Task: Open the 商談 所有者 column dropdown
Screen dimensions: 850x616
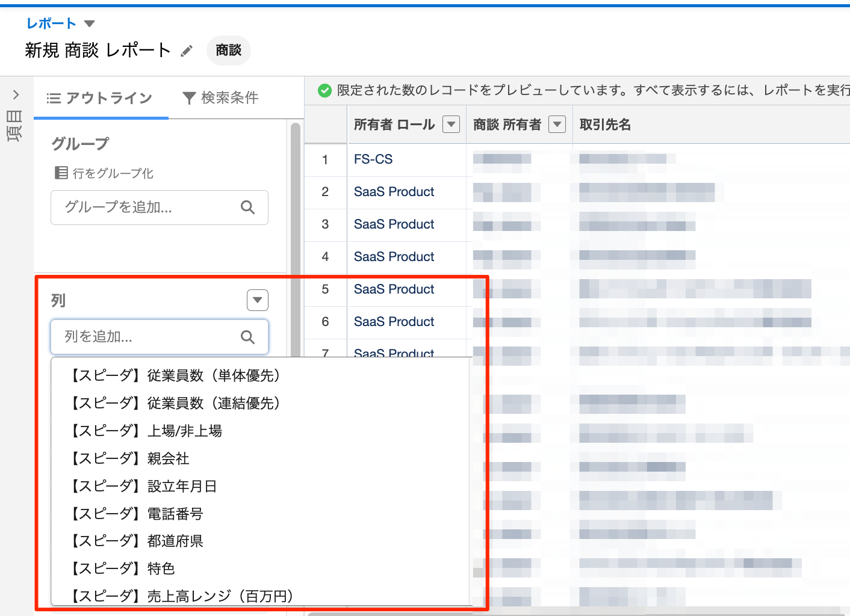Action: point(557,125)
